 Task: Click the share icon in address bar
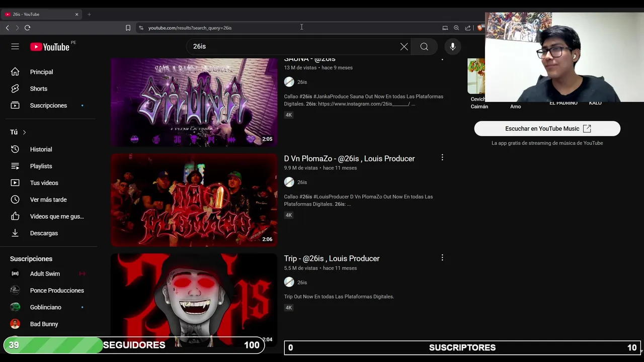[468, 28]
